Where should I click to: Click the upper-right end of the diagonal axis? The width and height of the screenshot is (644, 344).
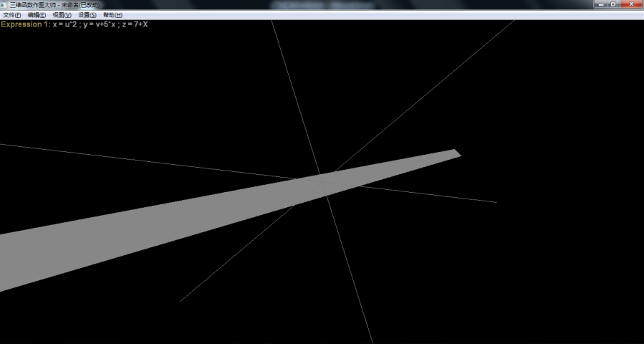(x=512, y=22)
